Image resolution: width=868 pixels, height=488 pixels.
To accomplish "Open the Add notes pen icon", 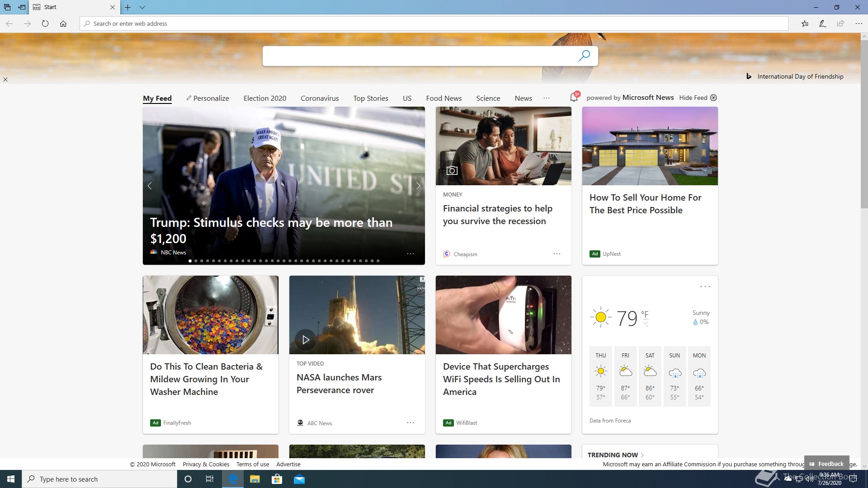I will (823, 23).
